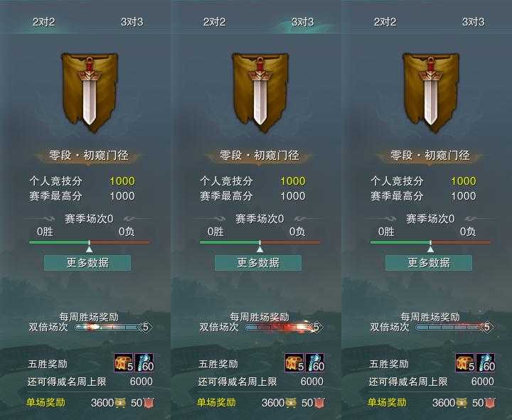Click the 零段·初窥门径 rank banner in middle panel

tap(260, 156)
